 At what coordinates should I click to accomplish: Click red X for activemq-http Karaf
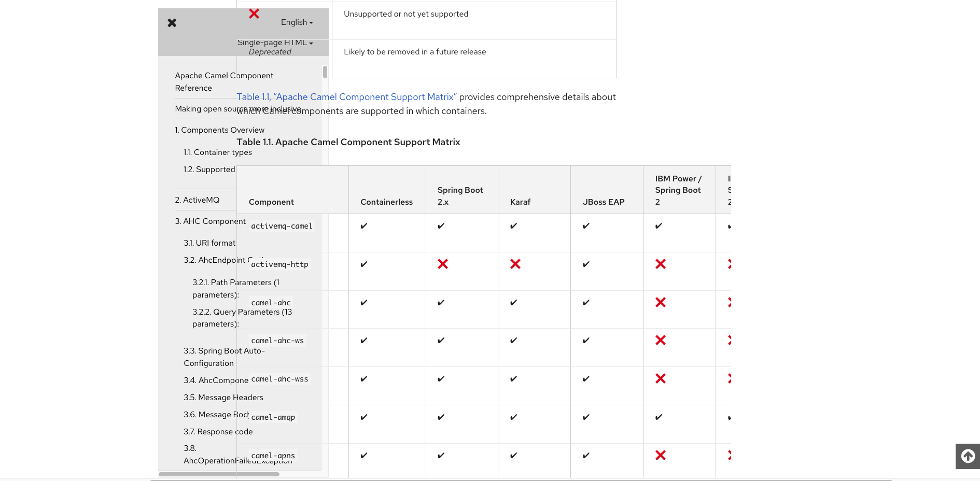[515, 264]
